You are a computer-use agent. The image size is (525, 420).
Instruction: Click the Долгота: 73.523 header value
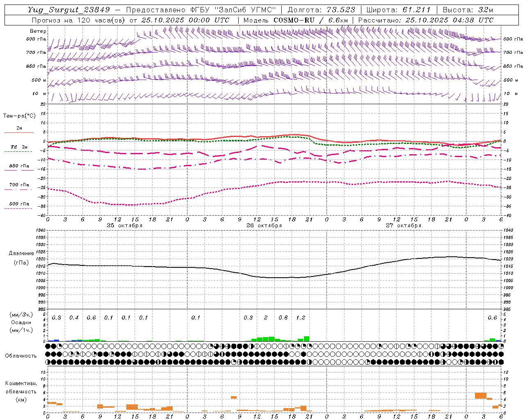[322, 10]
